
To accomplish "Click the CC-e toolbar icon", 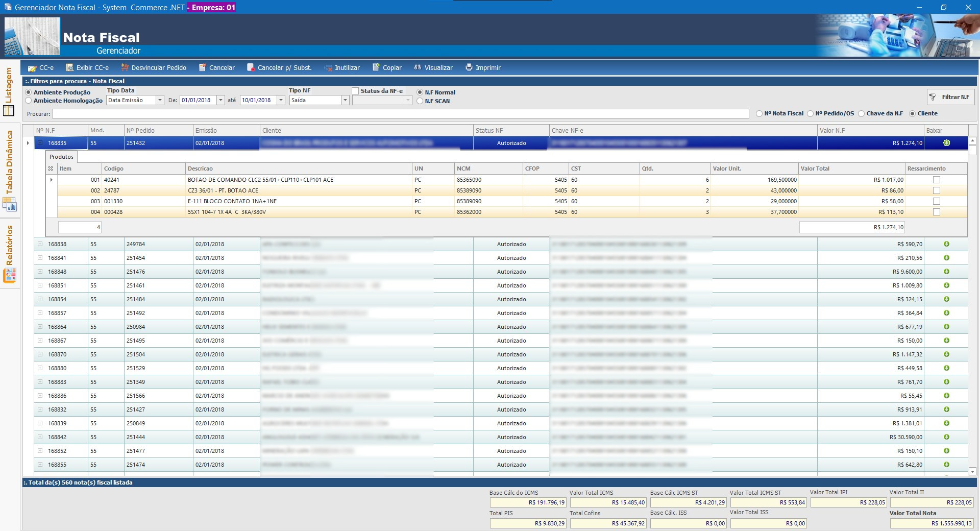I will tap(33, 68).
